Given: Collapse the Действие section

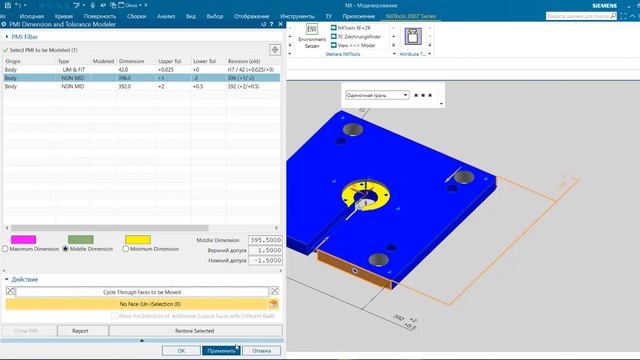Looking at the screenshot, I should tap(7, 279).
